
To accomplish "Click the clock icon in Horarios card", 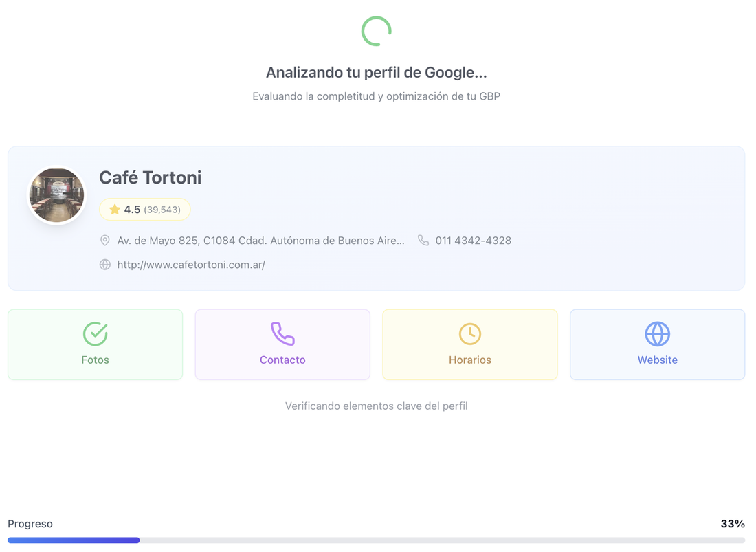I will [470, 333].
